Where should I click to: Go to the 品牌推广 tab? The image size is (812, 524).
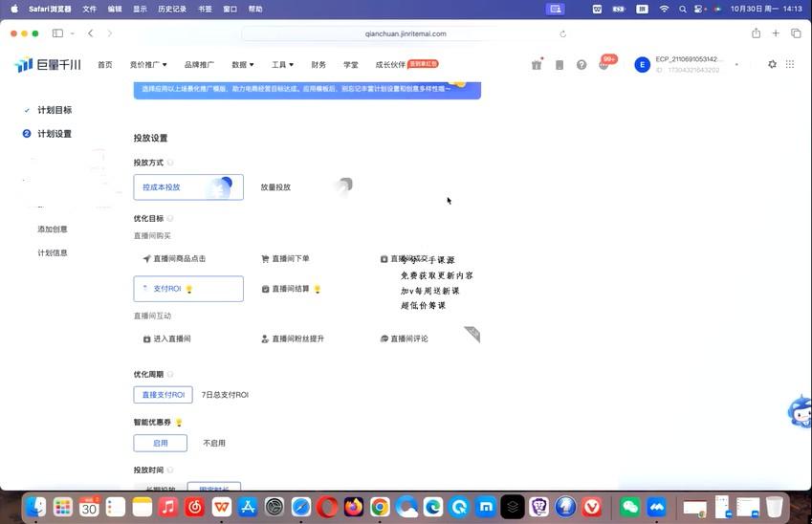click(199, 65)
